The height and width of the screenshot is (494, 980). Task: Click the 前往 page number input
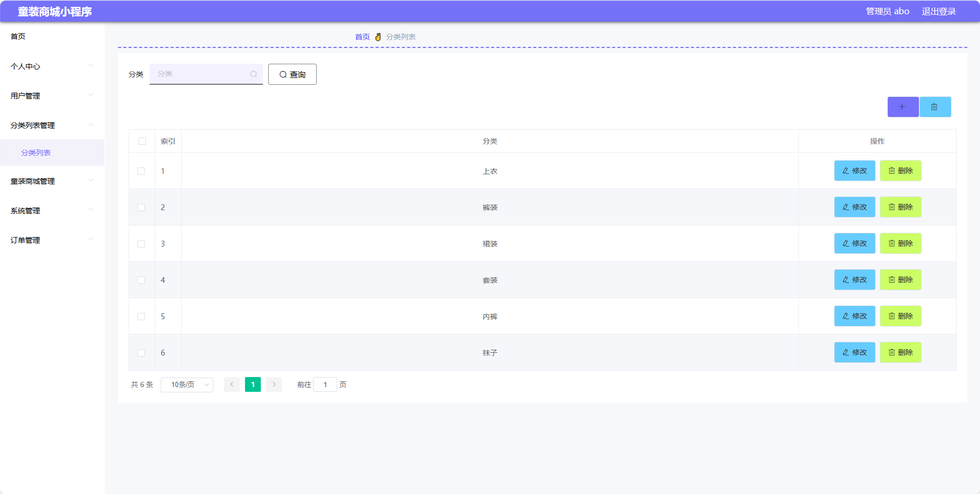[325, 384]
